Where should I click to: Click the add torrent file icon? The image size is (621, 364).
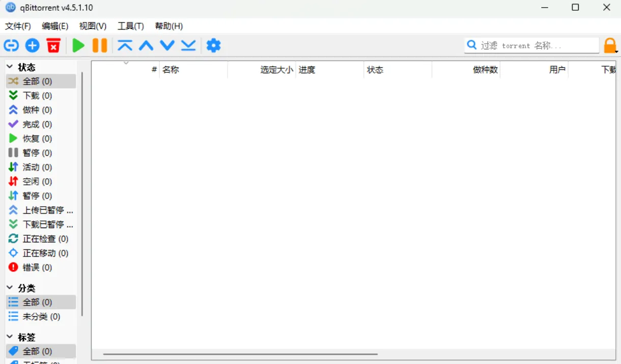coord(32,45)
